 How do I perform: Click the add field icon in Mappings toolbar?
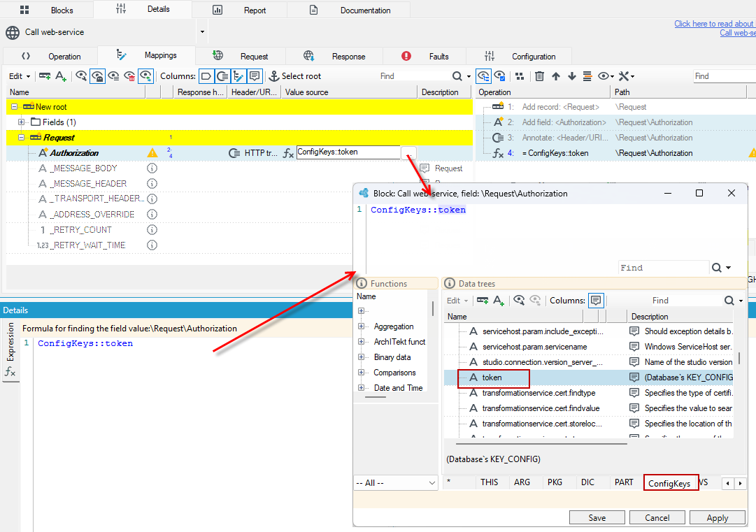point(61,76)
